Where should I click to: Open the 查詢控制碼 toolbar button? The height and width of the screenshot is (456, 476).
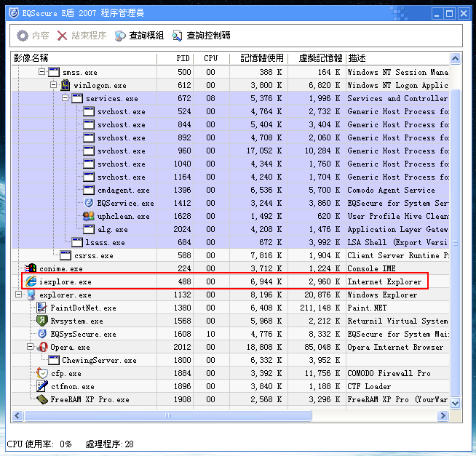click(202, 36)
